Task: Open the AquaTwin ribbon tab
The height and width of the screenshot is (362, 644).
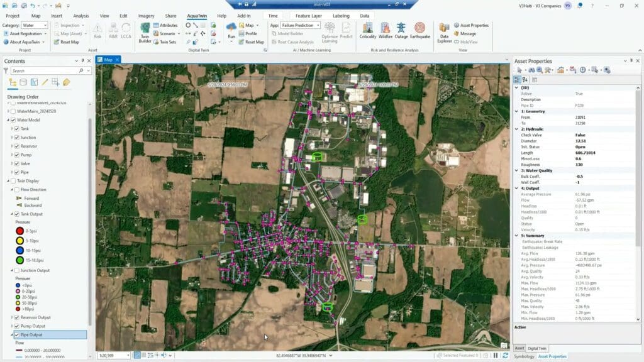Action: click(x=197, y=16)
